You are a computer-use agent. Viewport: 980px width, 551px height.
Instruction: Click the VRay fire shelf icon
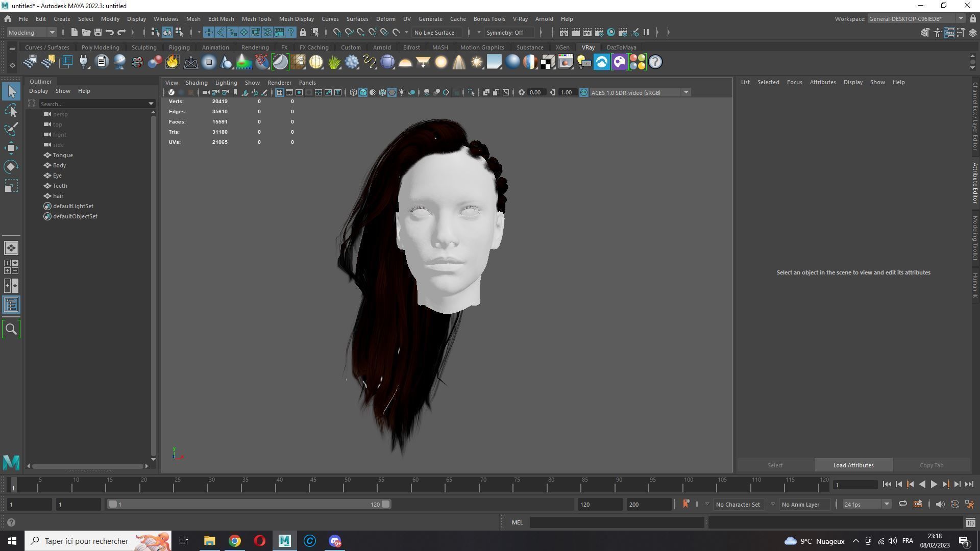point(173,62)
